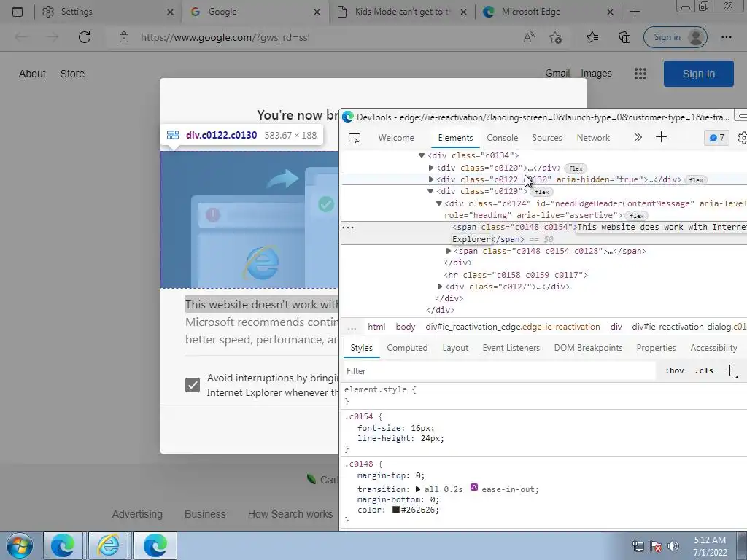The width and height of the screenshot is (747, 560).
Task: Click the breadcrumb ellipsis at left
Action: tap(352, 327)
